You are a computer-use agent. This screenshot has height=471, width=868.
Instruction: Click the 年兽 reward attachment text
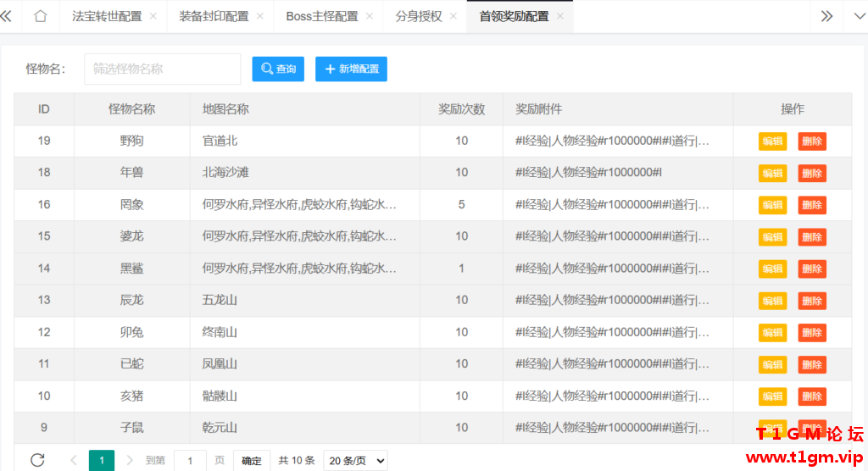[x=588, y=173]
